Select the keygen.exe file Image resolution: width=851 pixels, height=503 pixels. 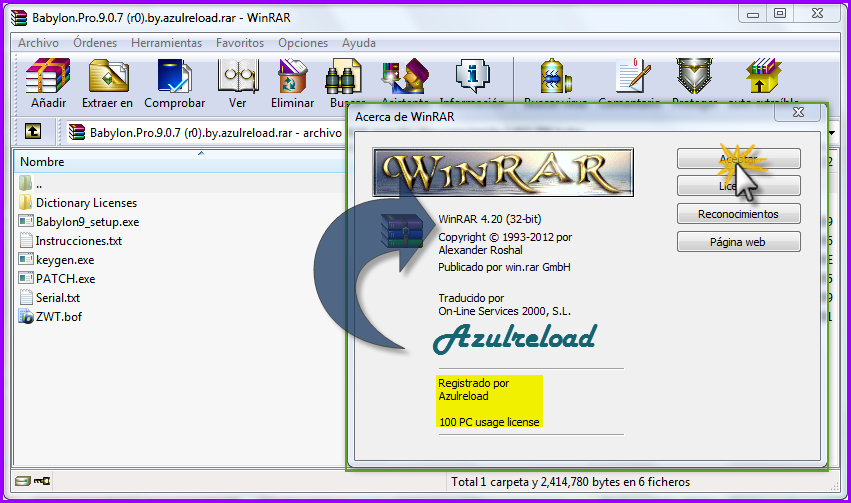point(56,259)
